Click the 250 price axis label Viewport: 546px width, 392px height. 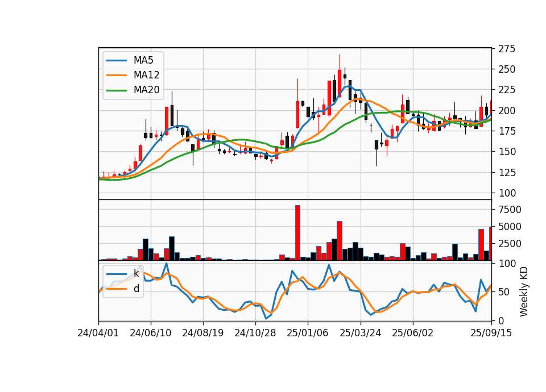pos(507,69)
